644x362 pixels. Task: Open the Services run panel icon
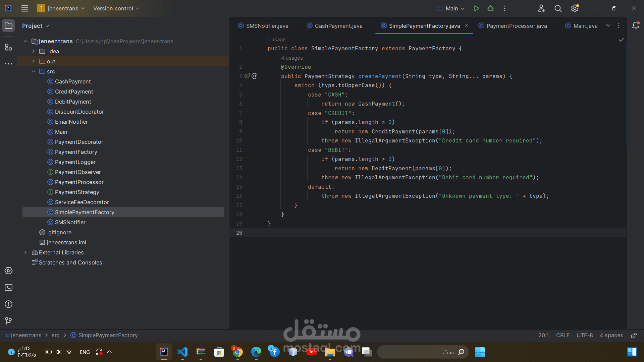[8, 271]
